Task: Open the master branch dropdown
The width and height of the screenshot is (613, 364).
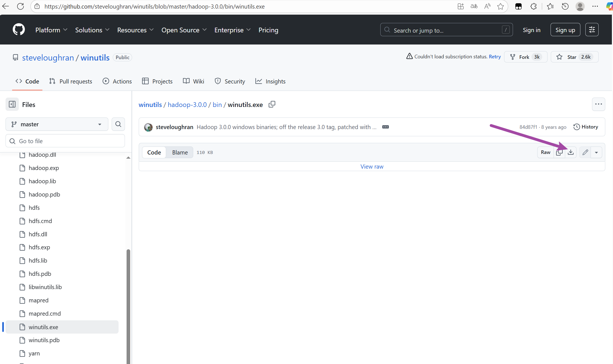Action: [57, 124]
